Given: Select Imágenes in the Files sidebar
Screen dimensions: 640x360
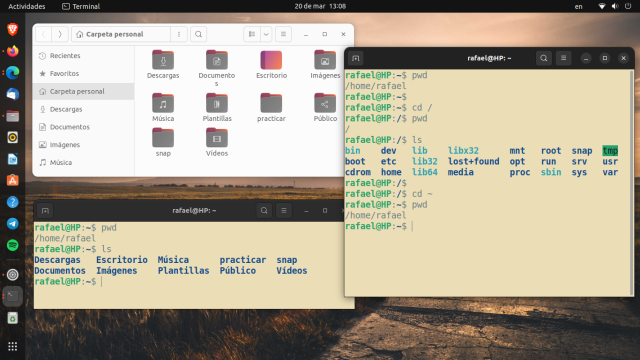Looking at the screenshot, I should 83,144.
